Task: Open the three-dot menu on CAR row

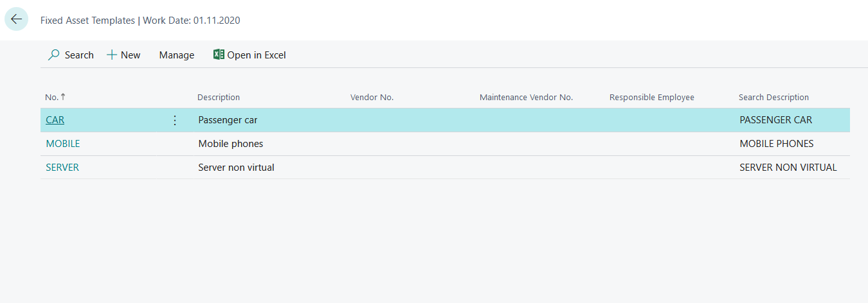Action: click(174, 120)
